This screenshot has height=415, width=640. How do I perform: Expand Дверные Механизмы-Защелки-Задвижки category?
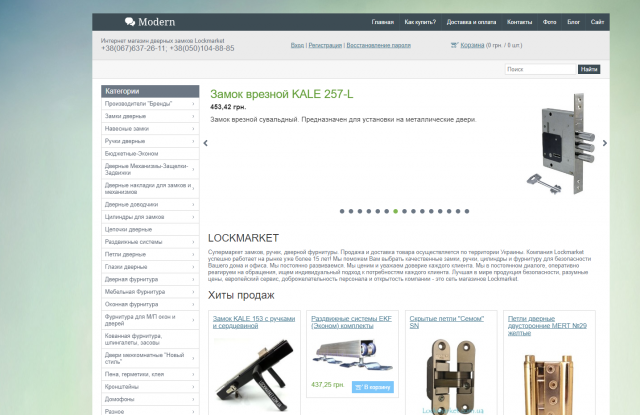[150, 169]
